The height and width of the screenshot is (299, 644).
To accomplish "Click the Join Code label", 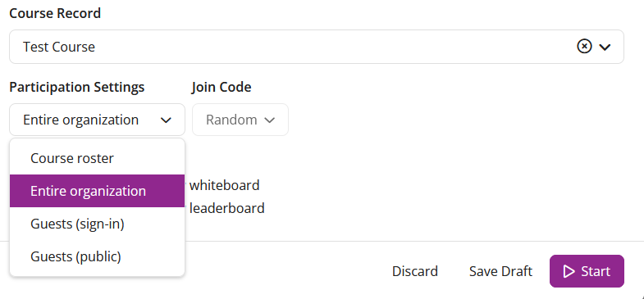I will pos(222,87).
